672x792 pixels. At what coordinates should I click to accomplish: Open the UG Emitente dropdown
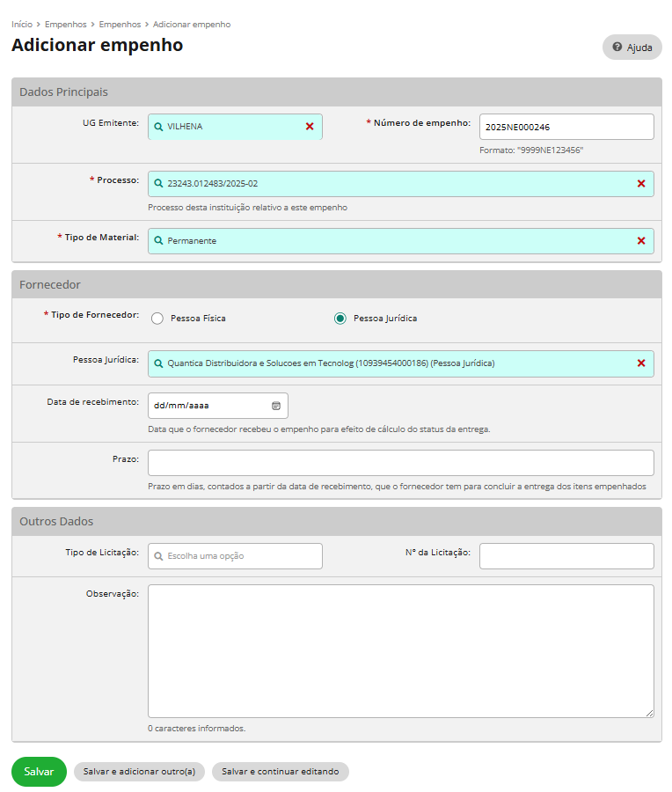(x=229, y=127)
